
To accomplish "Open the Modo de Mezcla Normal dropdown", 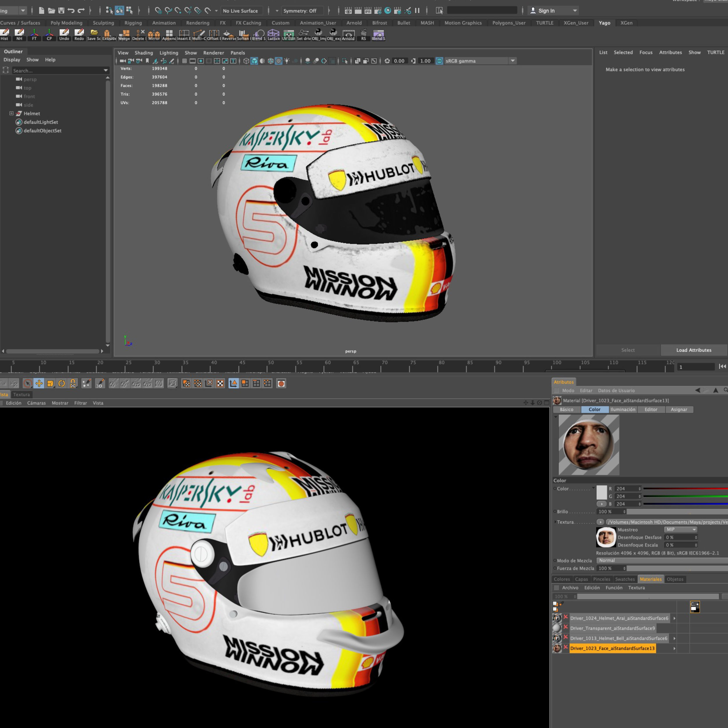I will pos(662,560).
